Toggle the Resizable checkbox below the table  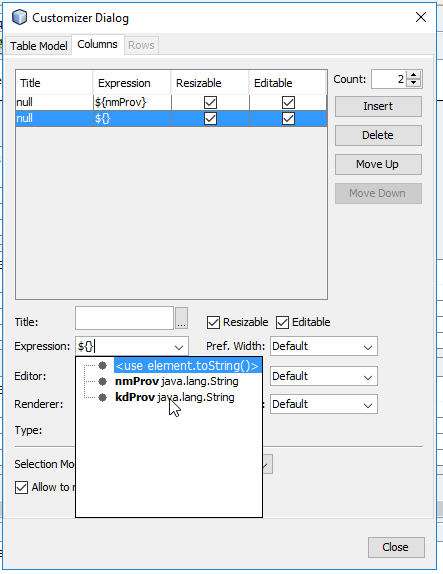(x=213, y=323)
